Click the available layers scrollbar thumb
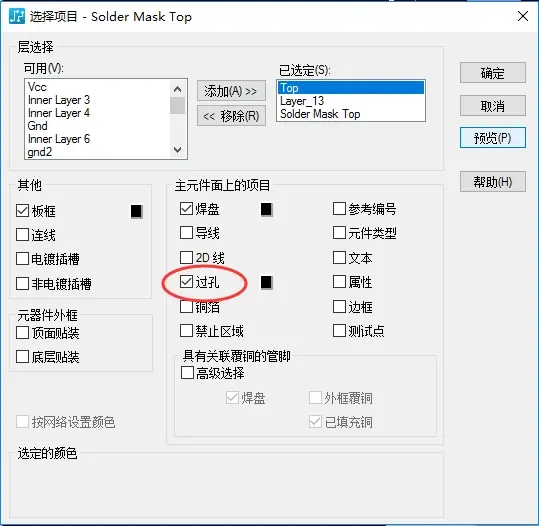Screen dimensions: 539x526 tap(177, 106)
